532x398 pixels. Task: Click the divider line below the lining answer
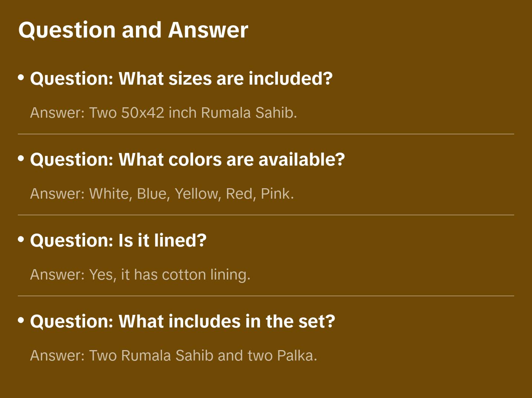266,296
